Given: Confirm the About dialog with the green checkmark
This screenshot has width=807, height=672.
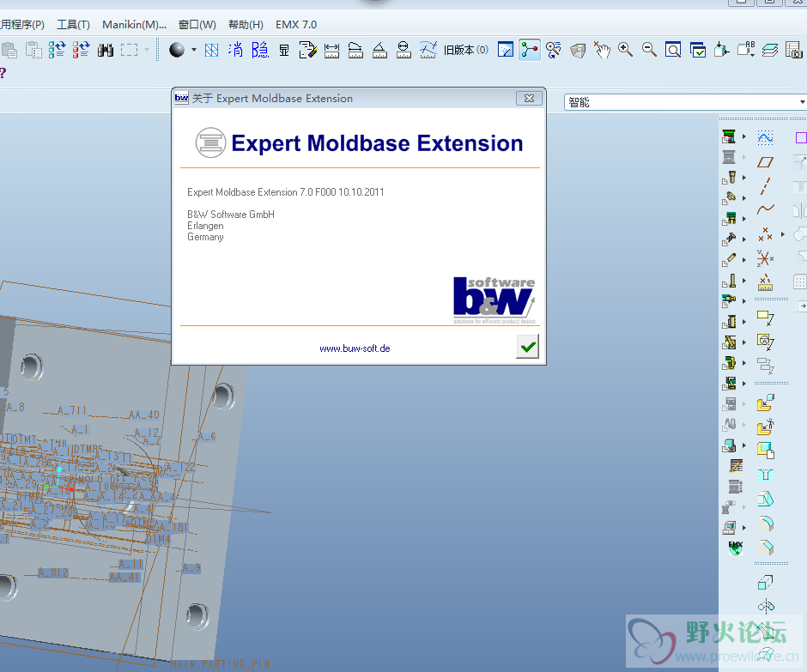Looking at the screenshot, I should pos(527,347).
